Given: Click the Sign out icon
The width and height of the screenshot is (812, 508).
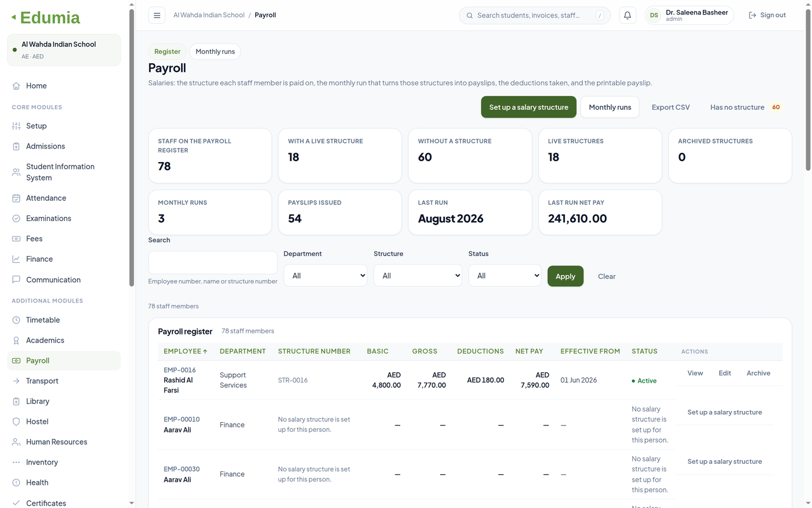Looking at the screenshot, I should click(x=752, y=15).
